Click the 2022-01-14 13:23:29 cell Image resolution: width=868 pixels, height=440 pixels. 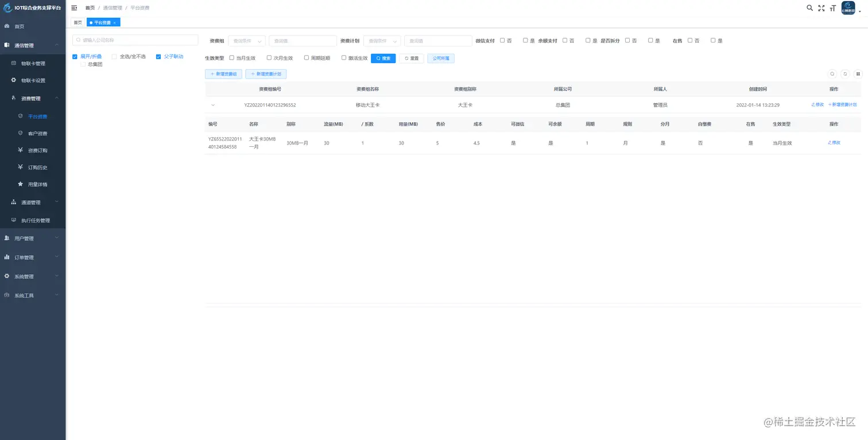tap(758, 105)
